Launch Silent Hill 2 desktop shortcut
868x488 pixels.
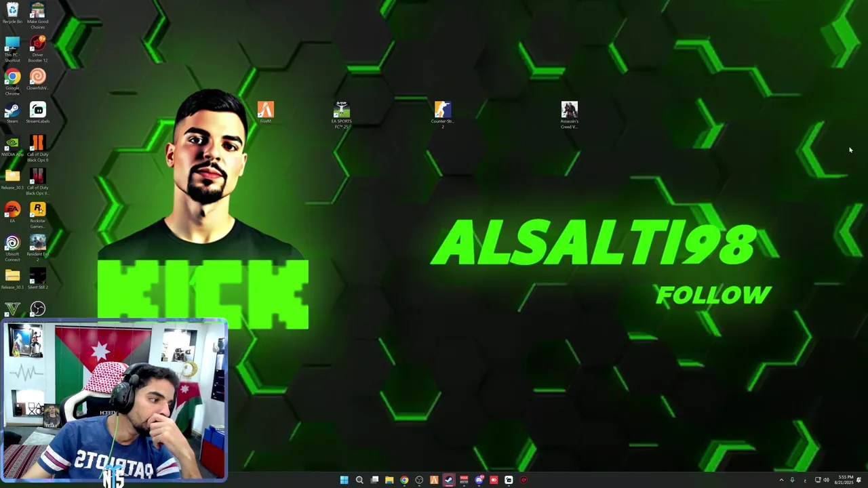[x=38, y=279]
